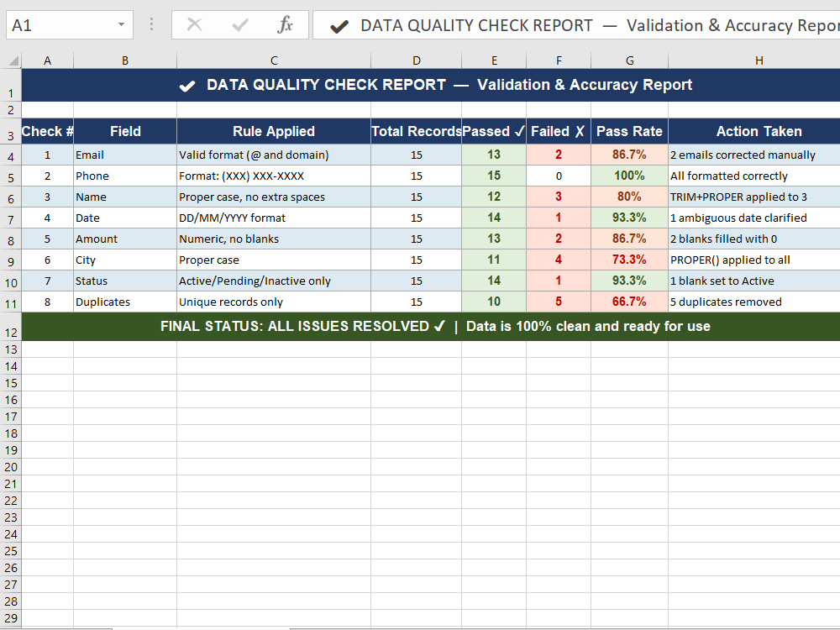840x630 pixels.
Task: Select Failed value 5 for Duplicates
Action: (x=559, y=302)
